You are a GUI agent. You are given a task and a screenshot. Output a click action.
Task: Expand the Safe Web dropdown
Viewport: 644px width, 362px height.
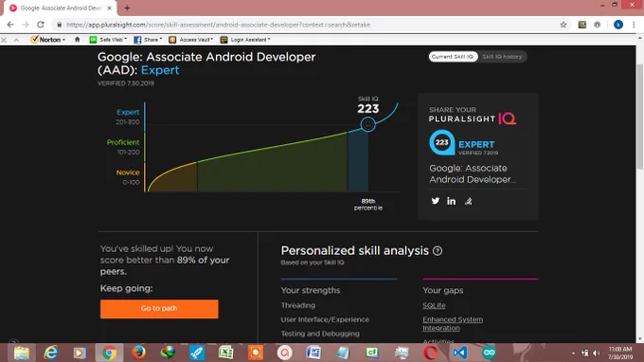(108, 40)
